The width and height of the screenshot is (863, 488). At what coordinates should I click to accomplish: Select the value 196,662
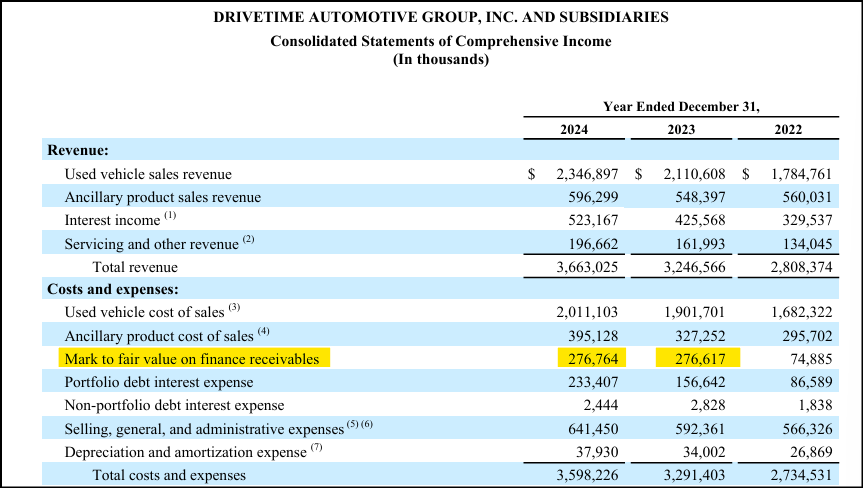click(593, 244)
